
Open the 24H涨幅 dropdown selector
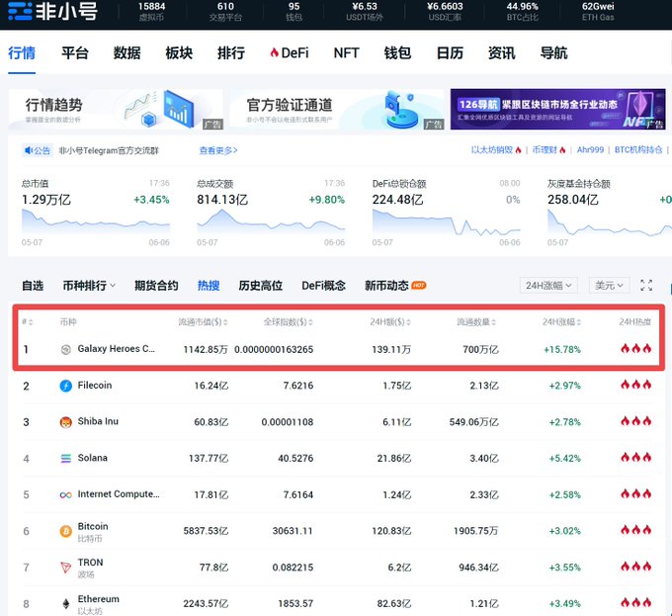point(548,285)
